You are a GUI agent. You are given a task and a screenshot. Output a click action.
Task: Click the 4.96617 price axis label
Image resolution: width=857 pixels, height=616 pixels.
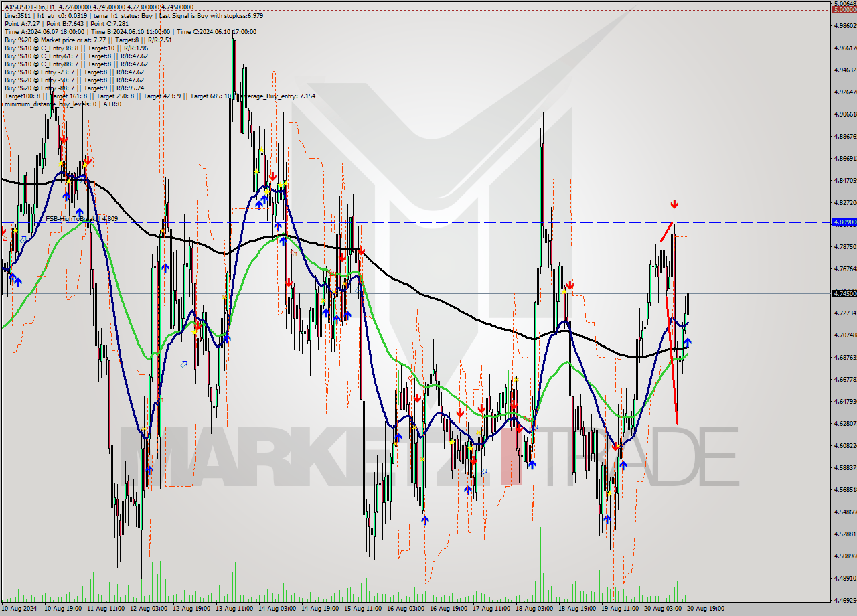[x=845, y=48]
